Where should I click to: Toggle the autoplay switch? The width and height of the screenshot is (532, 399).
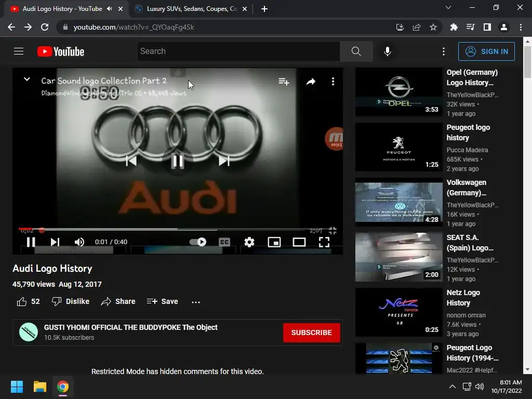[x=198, y=242]
